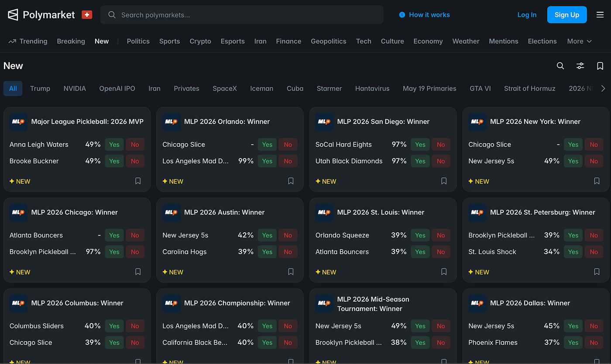Viewport: 611px width, 364px height.
Task: Bookmark the MLP 2026 Orlando: Winner market
Action: (x=291, y=181)
